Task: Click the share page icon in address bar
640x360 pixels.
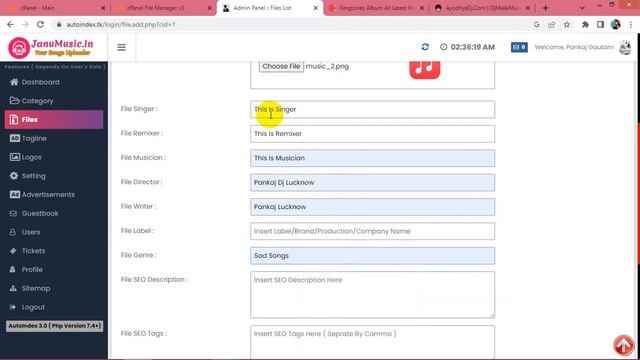Action: coord(552,24)
